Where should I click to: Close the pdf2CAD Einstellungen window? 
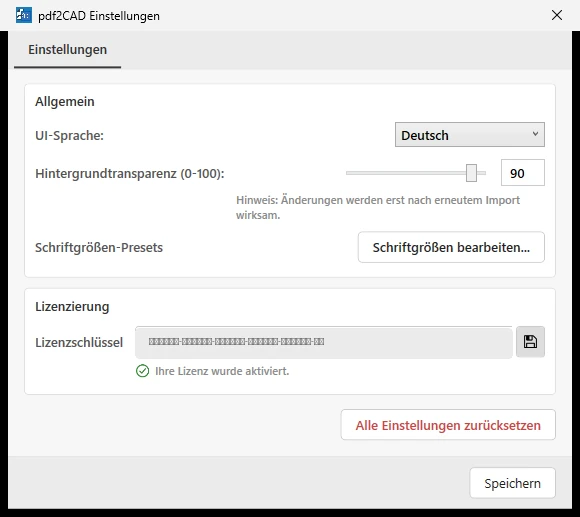557,15
